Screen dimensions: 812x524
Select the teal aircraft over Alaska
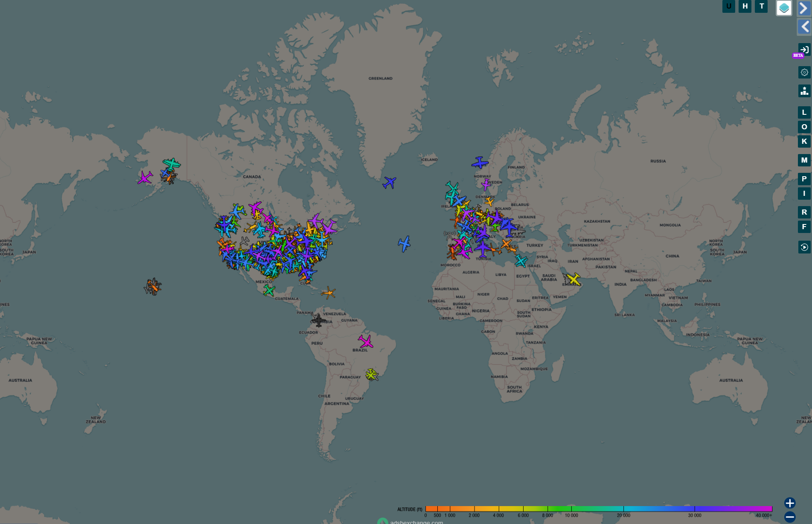[x=172, y=164]
